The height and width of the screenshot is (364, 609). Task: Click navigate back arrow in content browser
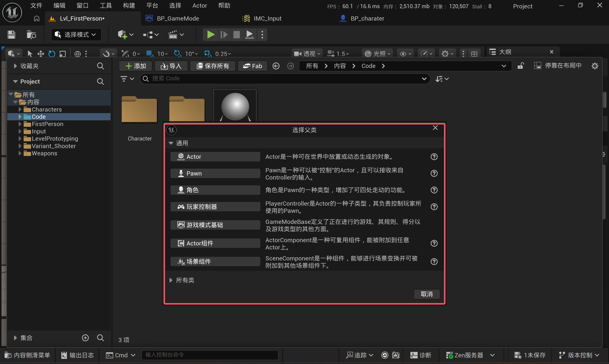[276, 66]
